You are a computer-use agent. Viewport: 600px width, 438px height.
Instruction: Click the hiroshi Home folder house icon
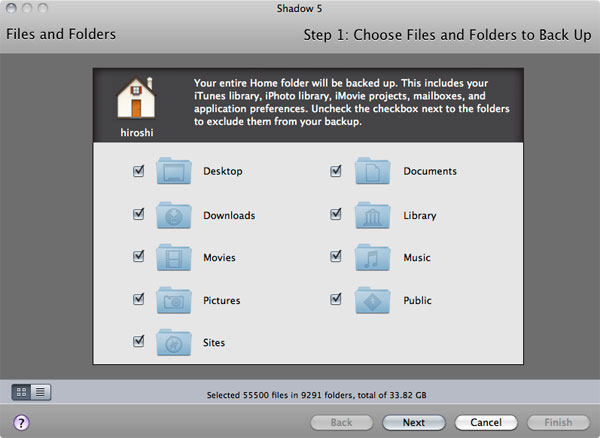pos(136,98)
